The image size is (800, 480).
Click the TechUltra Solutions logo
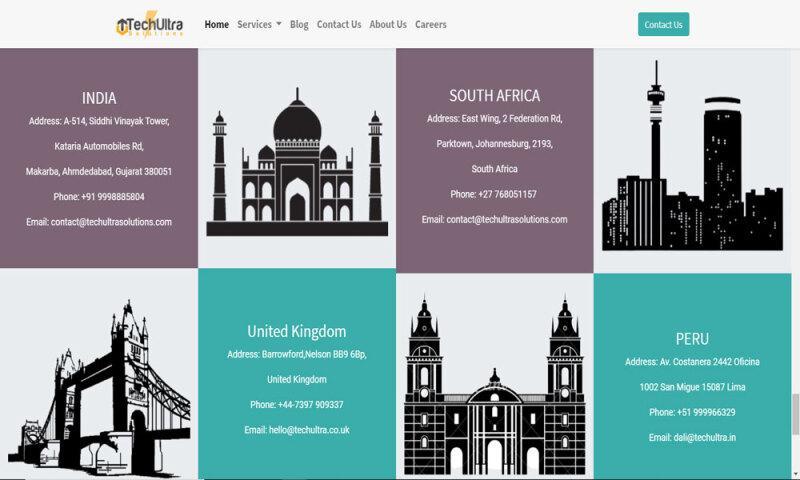[149, 24]
